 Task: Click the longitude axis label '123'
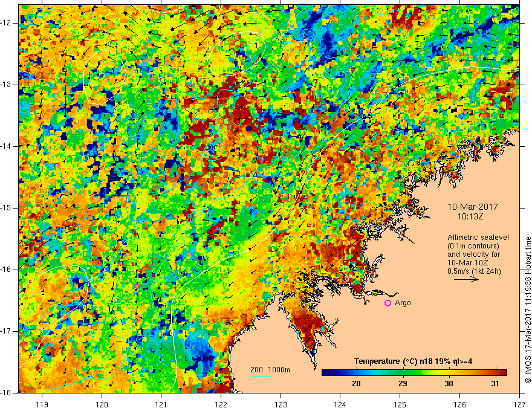click(281, 404)
